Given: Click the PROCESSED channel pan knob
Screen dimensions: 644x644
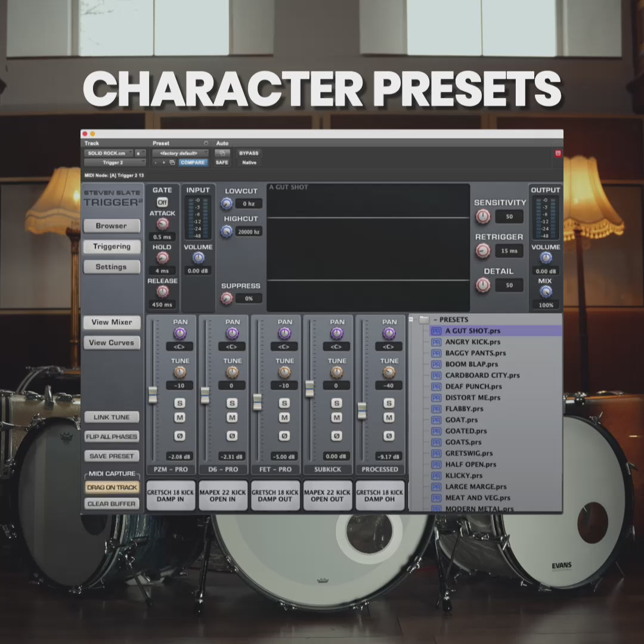Looking at the screenshot, I should [x=389, y=333].
